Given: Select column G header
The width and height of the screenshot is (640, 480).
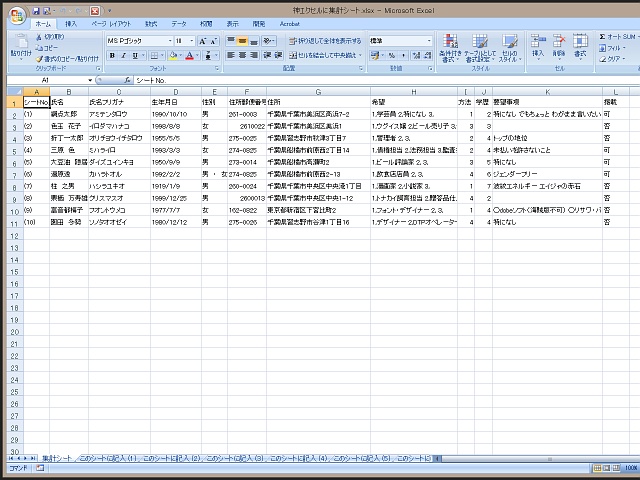Looking at the screenshot, I should tap(318, 92).
